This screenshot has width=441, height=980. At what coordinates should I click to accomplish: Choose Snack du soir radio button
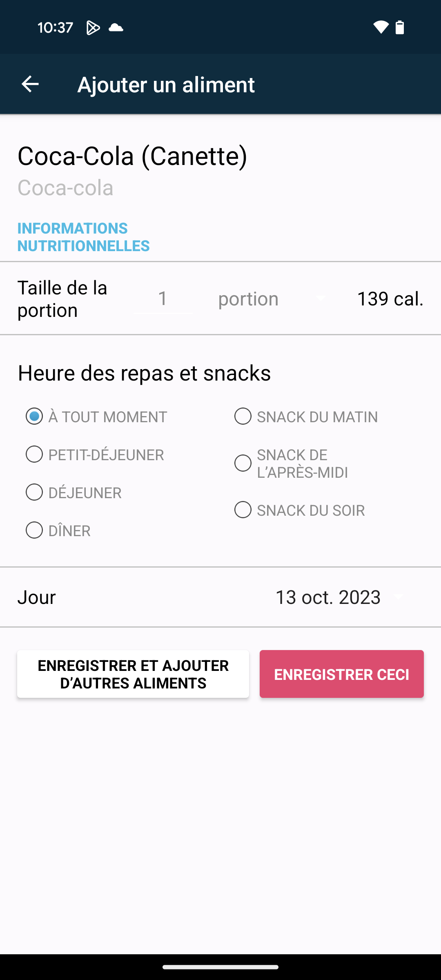[243, 510]
